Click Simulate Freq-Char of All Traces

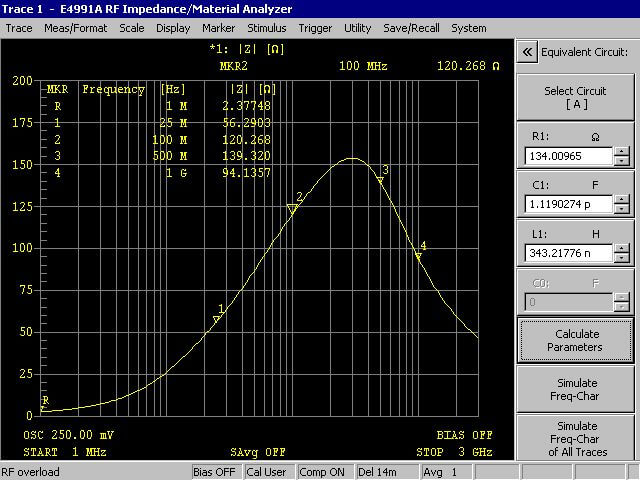(576, 438)
